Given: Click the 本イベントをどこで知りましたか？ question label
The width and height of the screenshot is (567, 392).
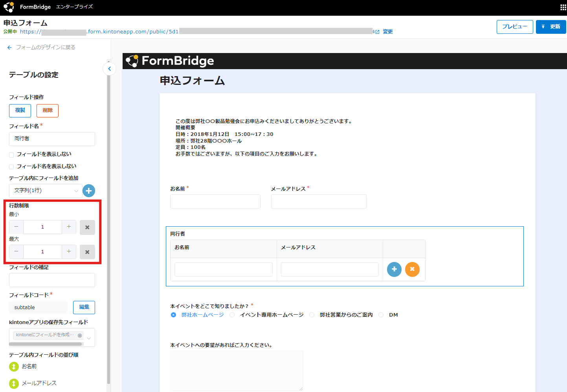Looking at the screenshot, I should click(x=209, y=306).
